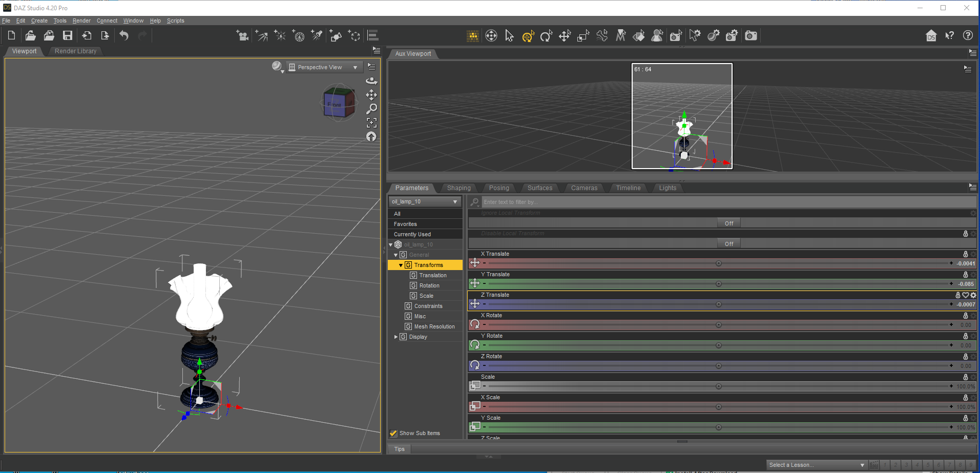Activate the Scale tool in toolbar
980x473 pixels.
[583, 35]
